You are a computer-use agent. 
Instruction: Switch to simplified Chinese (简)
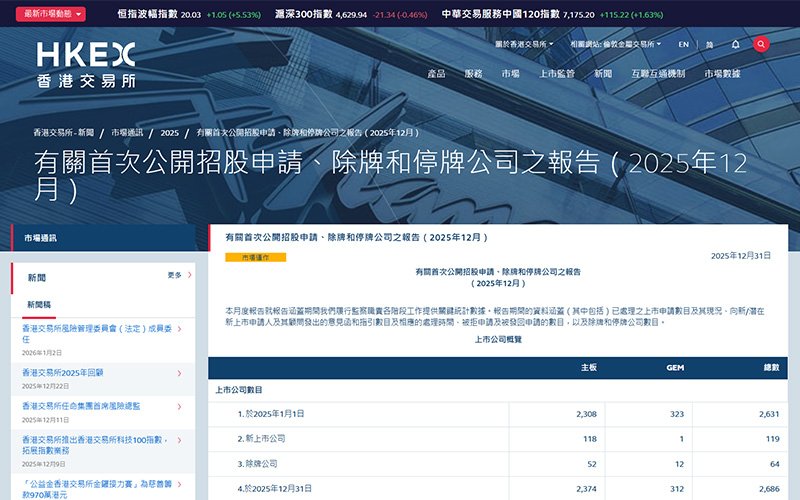[x=710, y=44]
